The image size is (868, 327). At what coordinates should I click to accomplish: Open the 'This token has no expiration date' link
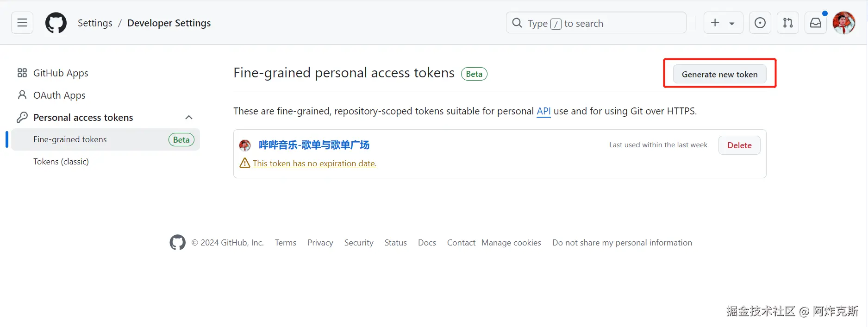(x=314, y=163)
